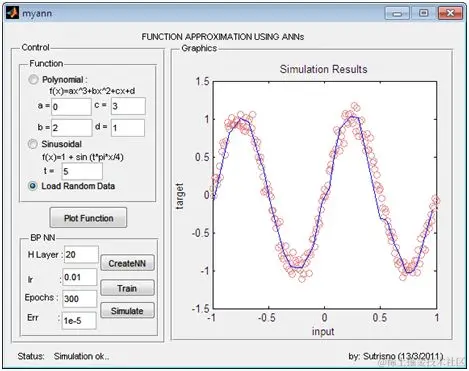469x371 pixels.
Task: Click the Simulation Results plot title
Action: [323, 69]
